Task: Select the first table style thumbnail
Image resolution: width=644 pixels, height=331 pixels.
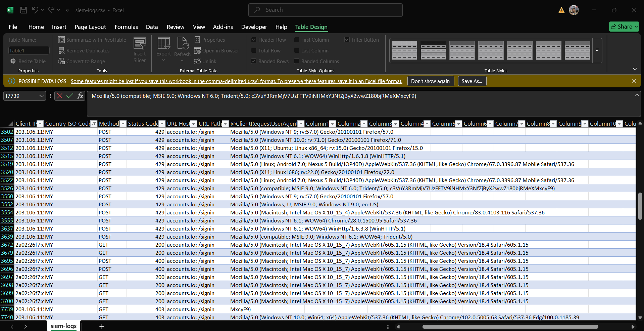Action: pyautogui.click(x=404, y=50)
